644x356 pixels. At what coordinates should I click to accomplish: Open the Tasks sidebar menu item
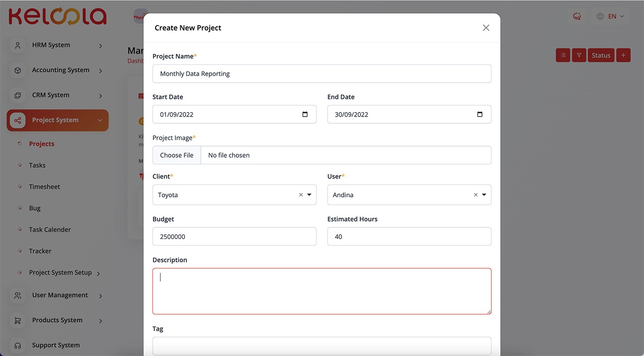pyautogui.click(x=37, y=165)
